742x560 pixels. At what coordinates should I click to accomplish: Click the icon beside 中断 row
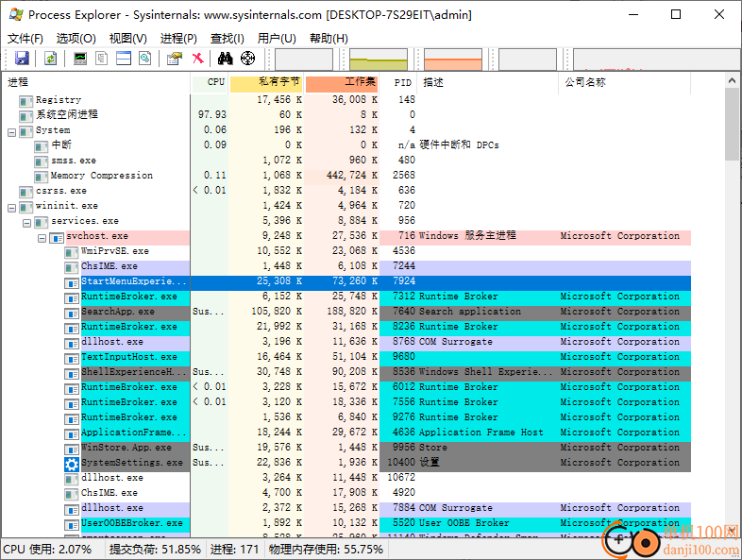point(41,146)
